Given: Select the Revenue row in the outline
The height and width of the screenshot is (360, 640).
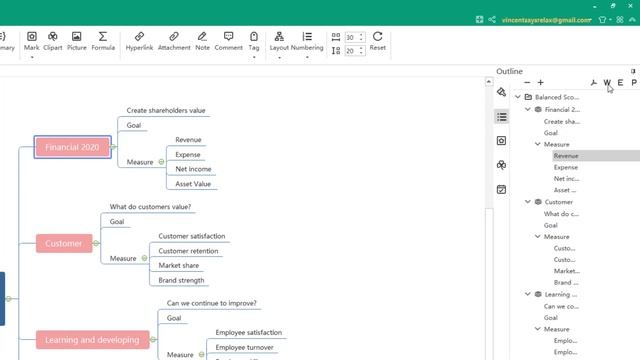Looking at the screenshot, I should [596, 156].
